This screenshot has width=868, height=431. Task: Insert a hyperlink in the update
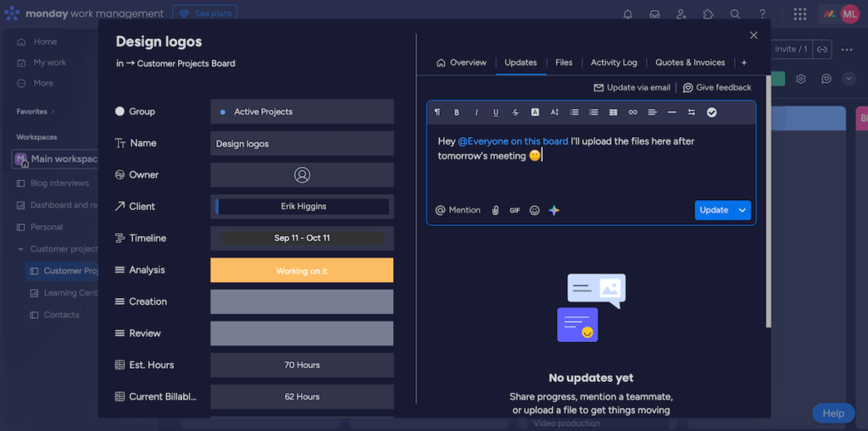pos(632,113)
